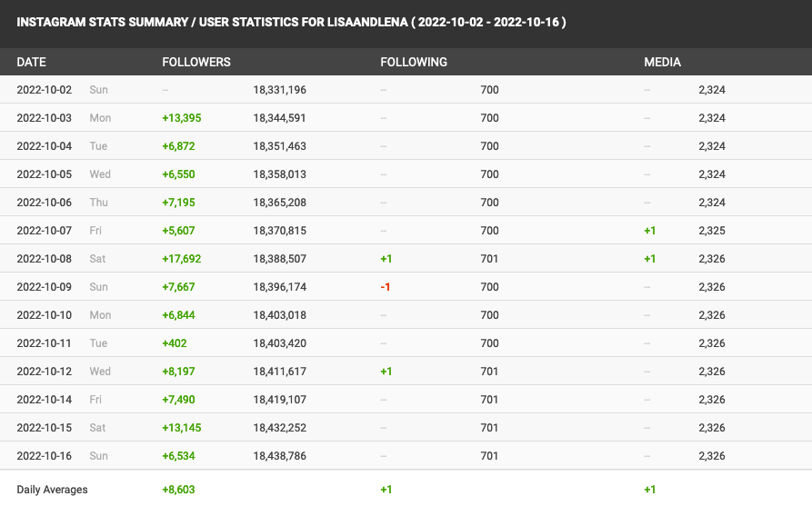This screenshot has height=516, width=812.
Task: Click follower gain +17,692
Action: [182, 259]
